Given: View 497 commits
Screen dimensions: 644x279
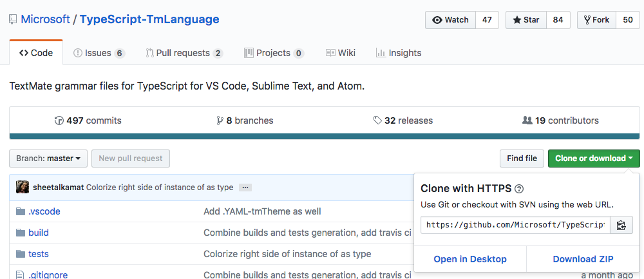Looking at the screenshot, I should (x=88, y=120).
